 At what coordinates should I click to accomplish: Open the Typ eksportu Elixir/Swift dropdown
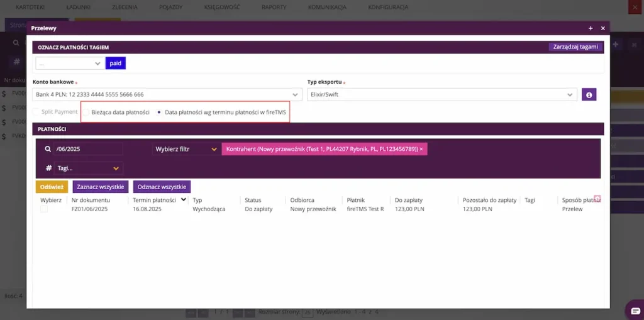pyautogui.click(x=442, y=94)
